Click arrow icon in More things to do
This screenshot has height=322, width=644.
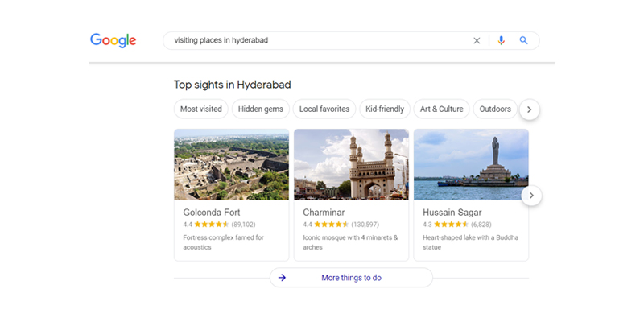point(282,278)
